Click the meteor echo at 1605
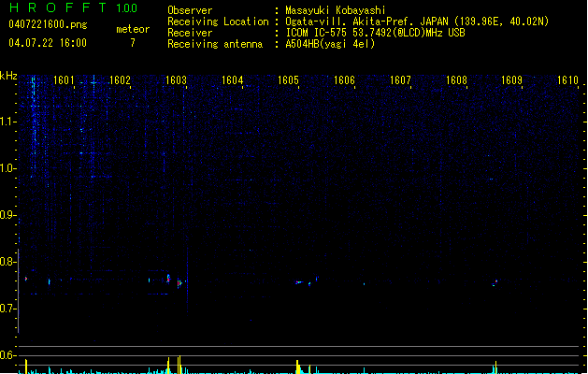Viewport: 588px width, 374px height. point(299,282)
